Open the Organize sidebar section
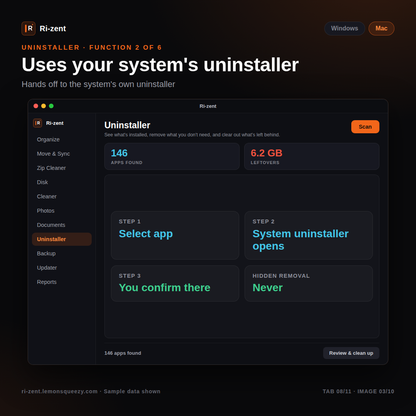This screenshot has width=416, height=416. pos(48,139)
